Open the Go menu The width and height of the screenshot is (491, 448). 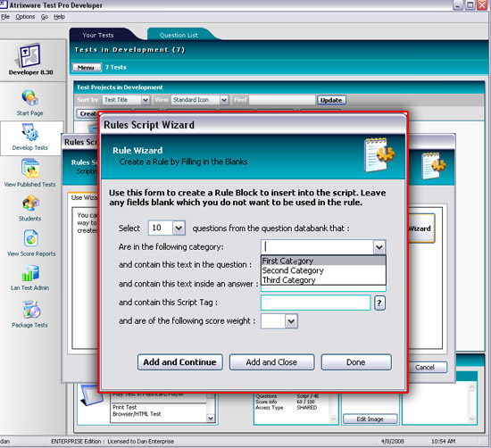44,17
